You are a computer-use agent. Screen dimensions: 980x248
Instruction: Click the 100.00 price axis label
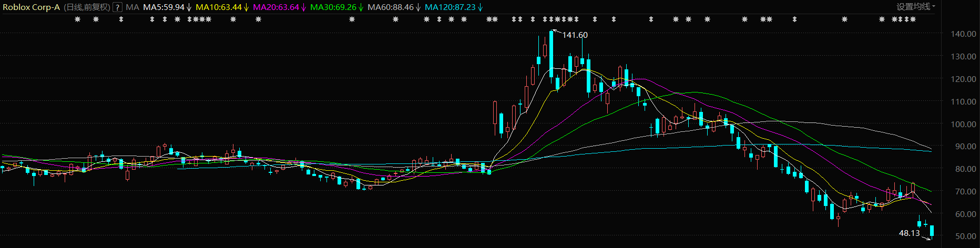tap(963, 124)
